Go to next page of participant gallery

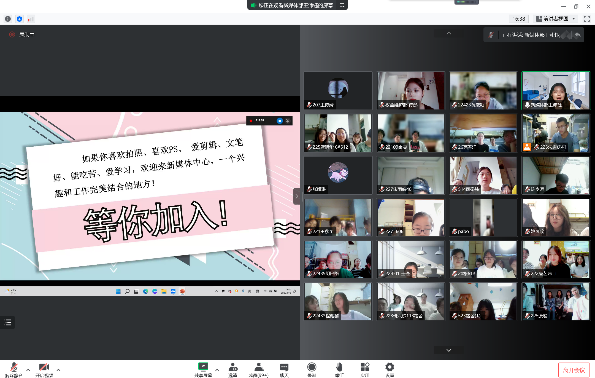click(449, 350)
